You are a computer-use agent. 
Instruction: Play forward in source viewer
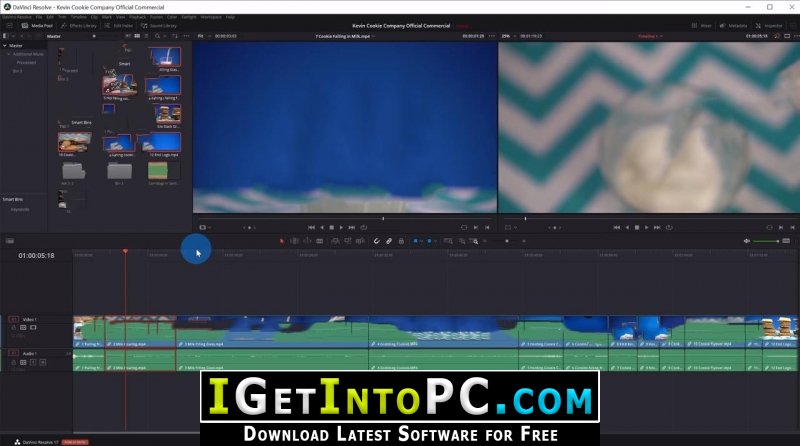[x=341, y=228]
